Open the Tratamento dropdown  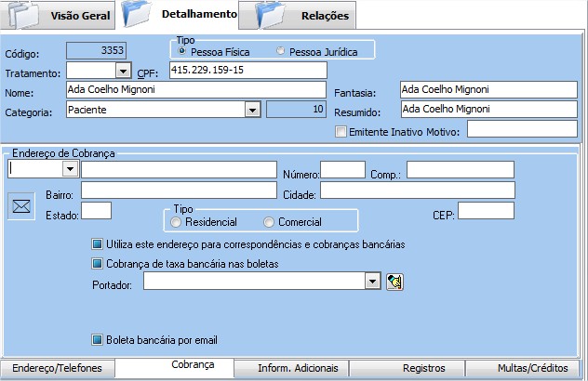[122, 71]
